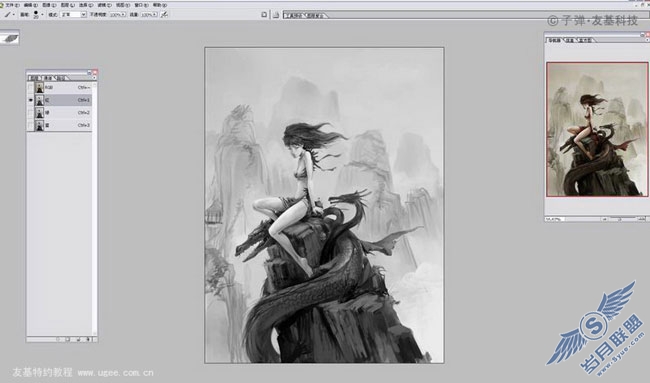Switch to the 信息 (Info) tab

pyautogui.click(x=570, y=40)
